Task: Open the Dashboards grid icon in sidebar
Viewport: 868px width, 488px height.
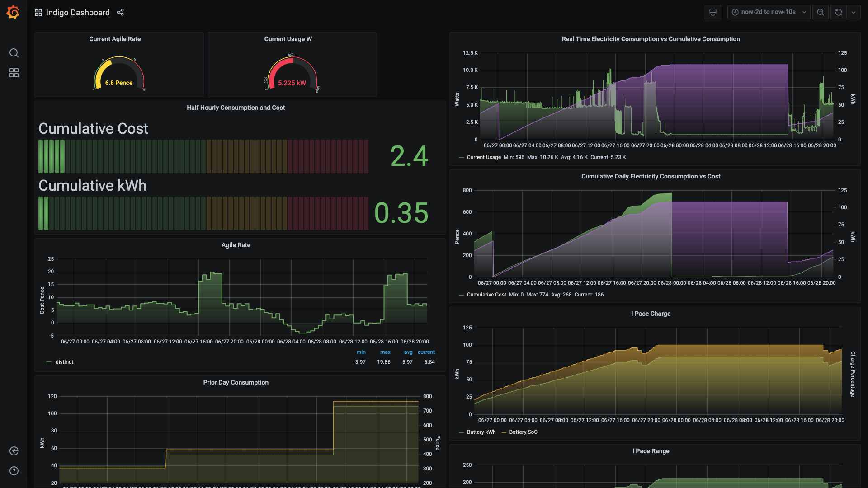Action: coord(14,73)
